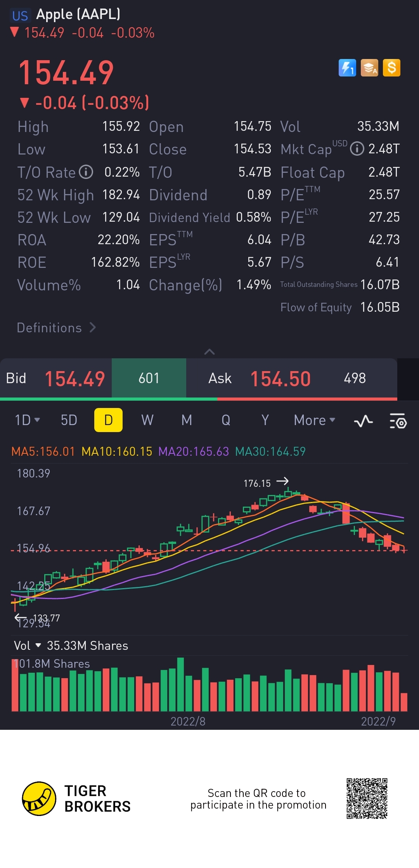Screen dimensions: 419x868
Task: Open the Vol indicator dropdown
Action: tap(27, 646)
